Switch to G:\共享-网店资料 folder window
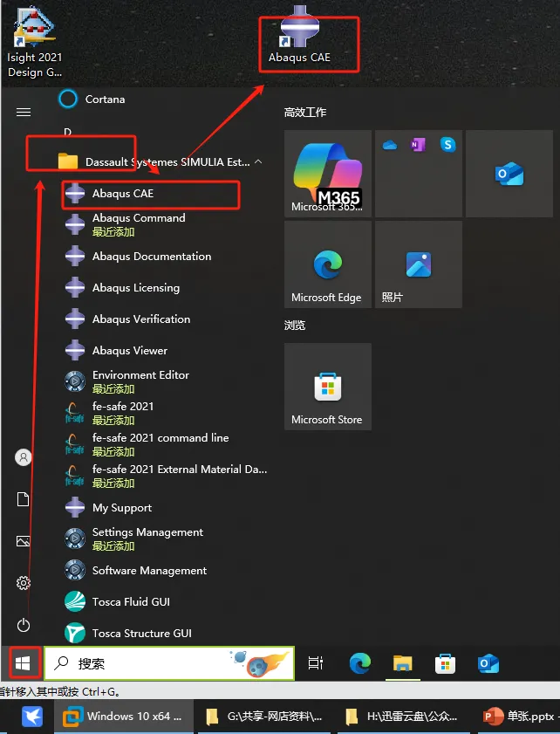 pos(264,717)
